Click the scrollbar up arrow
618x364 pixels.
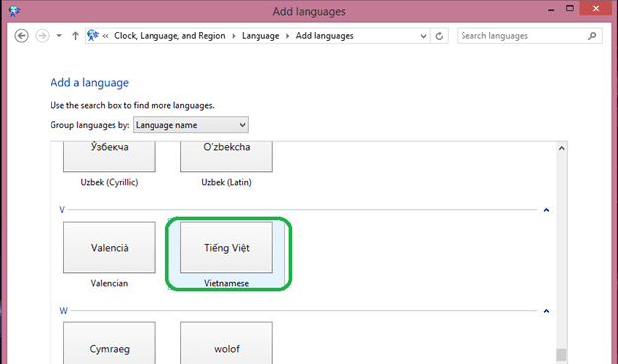(562, 148)
